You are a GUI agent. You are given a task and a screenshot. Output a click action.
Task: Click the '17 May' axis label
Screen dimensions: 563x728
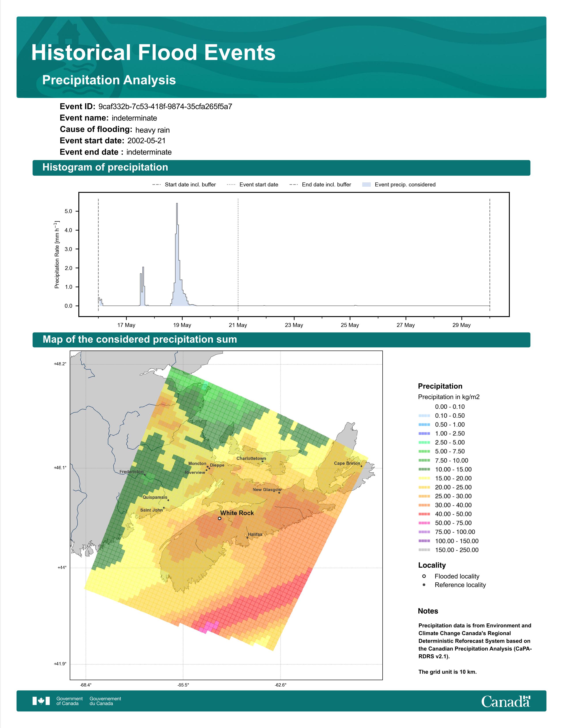point(126,325)
